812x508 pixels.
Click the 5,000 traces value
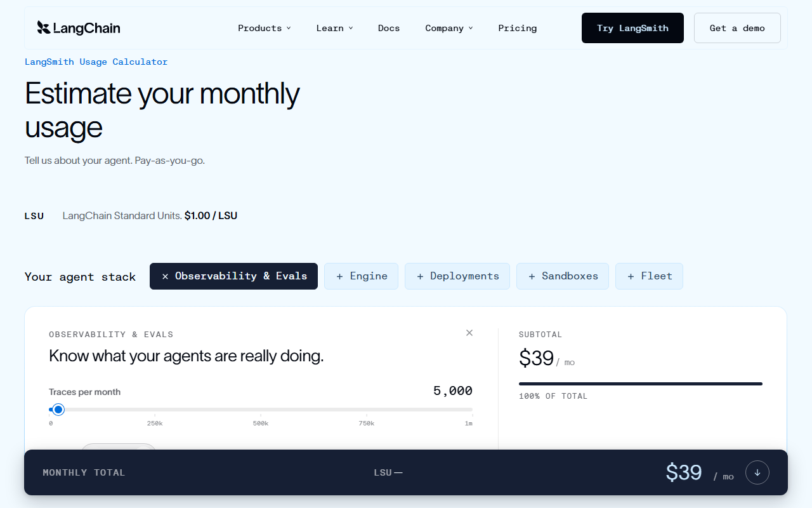coord(453,391)
